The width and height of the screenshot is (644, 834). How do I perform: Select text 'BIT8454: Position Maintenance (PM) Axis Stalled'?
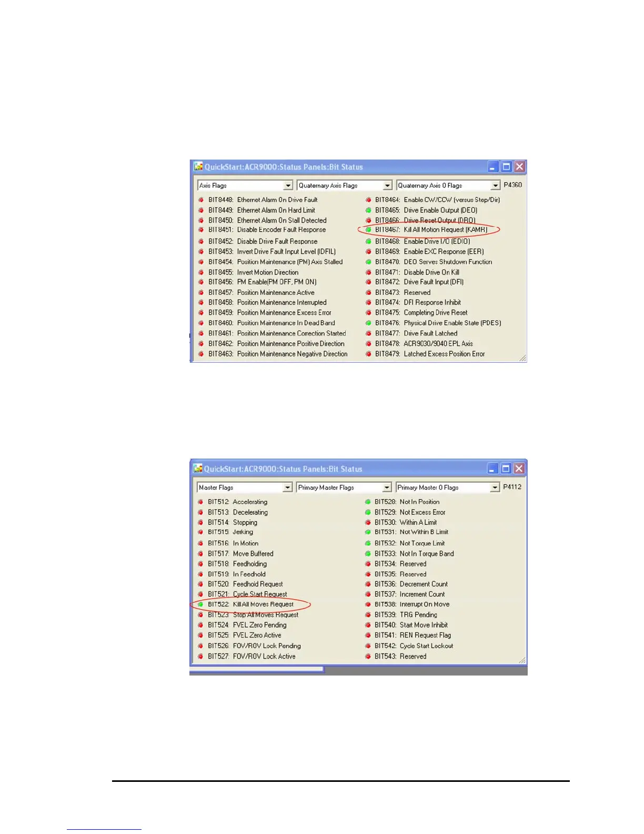click(275, 262)
